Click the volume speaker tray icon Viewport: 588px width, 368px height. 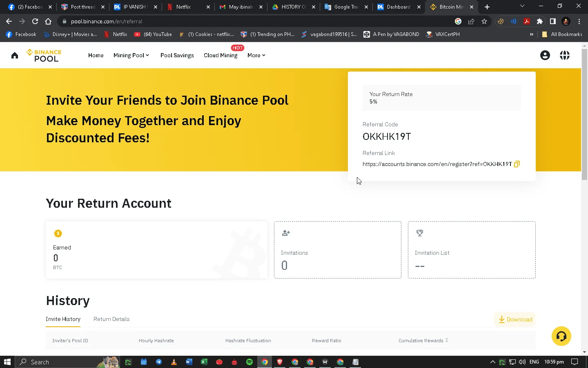(522, 362)
